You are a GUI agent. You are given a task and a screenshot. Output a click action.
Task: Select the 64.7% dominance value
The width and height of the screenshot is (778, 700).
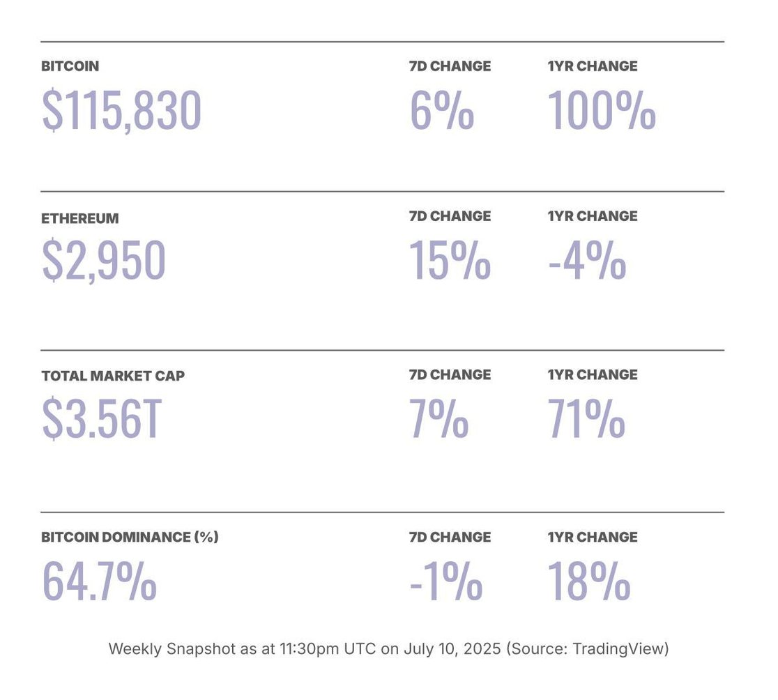coord(99,581)
